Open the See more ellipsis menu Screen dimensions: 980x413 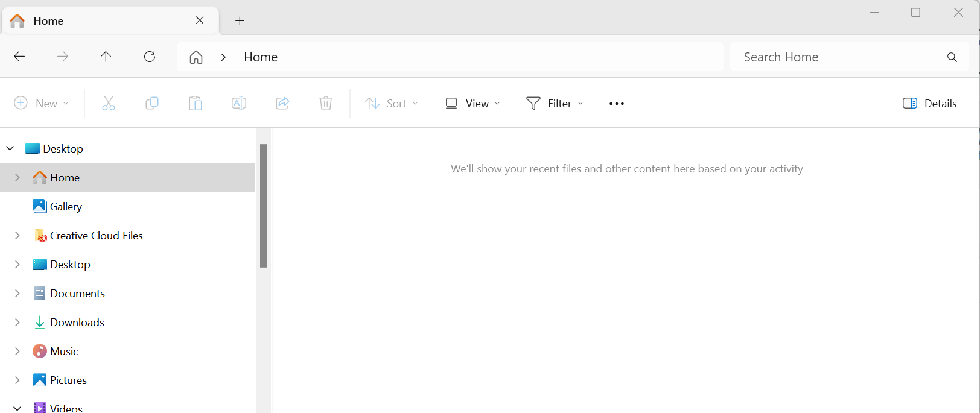tap(617, 104)
